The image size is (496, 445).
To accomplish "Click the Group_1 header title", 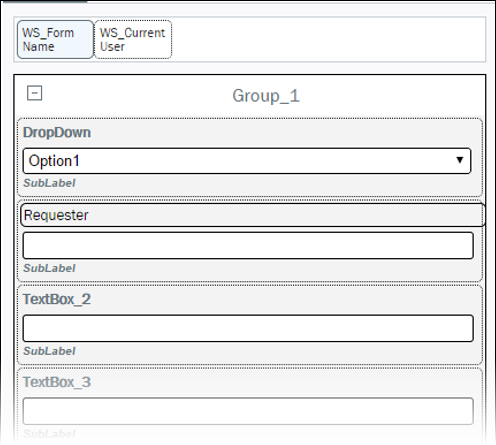I will point(266,96).
